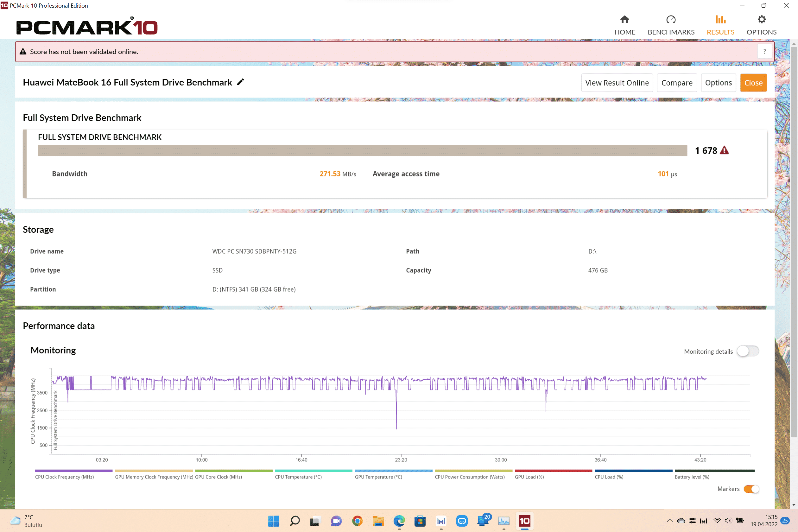Open Windows Start menu icon
This screenshot has height=532, width=798.
pos(274,521)
